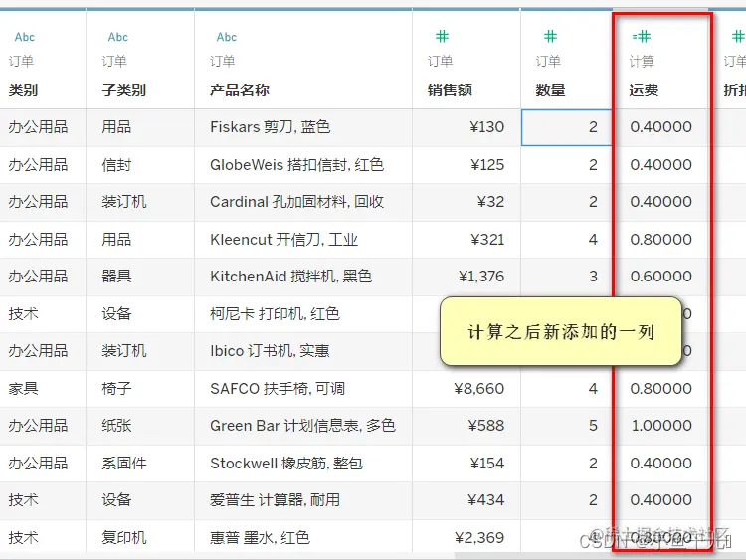746x560 pixels.
Task: Click the 运费 value 0.60000
Action: point(661,277)
